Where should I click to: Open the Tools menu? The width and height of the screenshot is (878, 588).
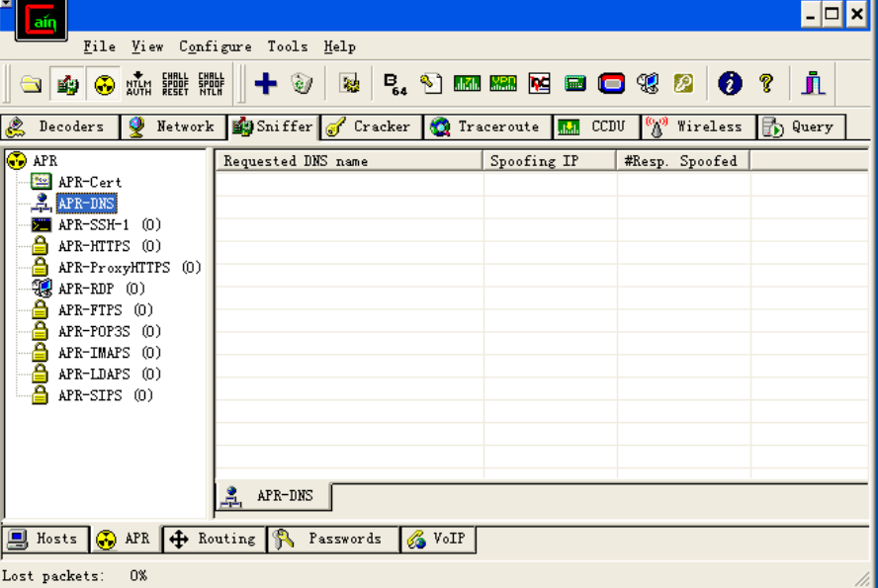click(x=288, y=47)
